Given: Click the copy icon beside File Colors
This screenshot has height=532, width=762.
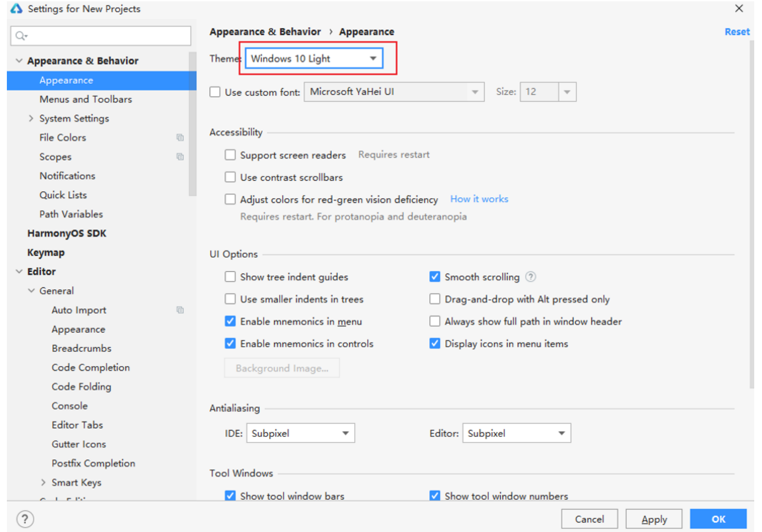Looking at the screenshot, I should (x=180, y=137).
